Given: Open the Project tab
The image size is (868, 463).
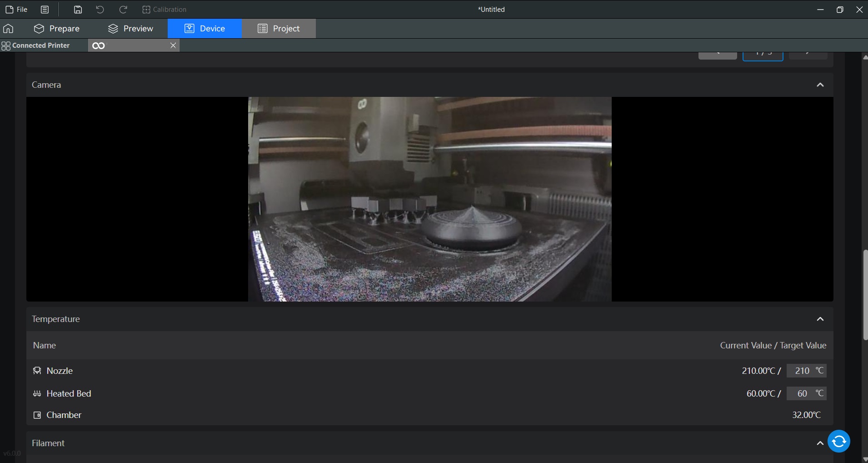Looking at the screenshot, I should click(x=279, y=29).
